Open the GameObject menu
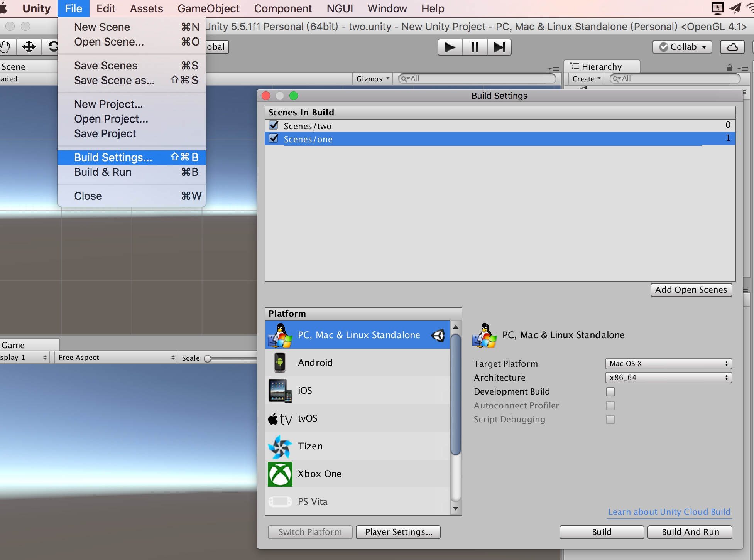The image size is (754, 560). tap(208, 8)
